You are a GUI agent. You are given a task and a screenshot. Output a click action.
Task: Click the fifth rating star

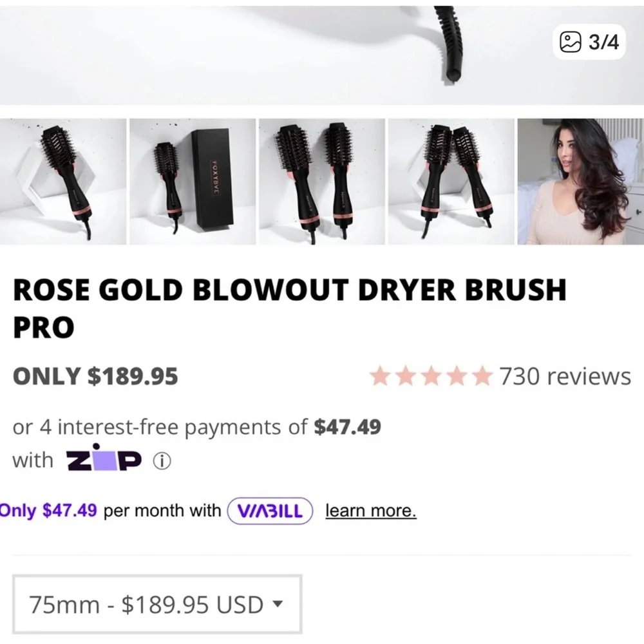[481, 376]
